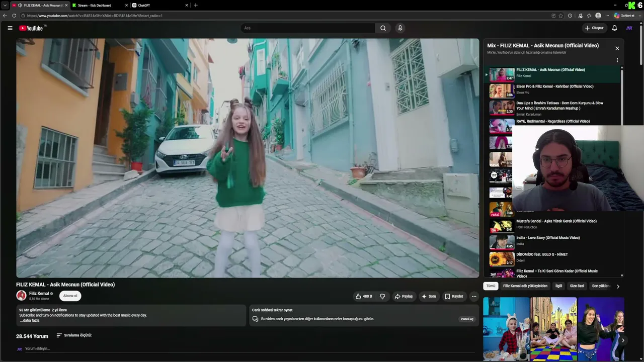Open more actions under the video
The height and width of the screenshot is (362, 644).
pos(474,297)
